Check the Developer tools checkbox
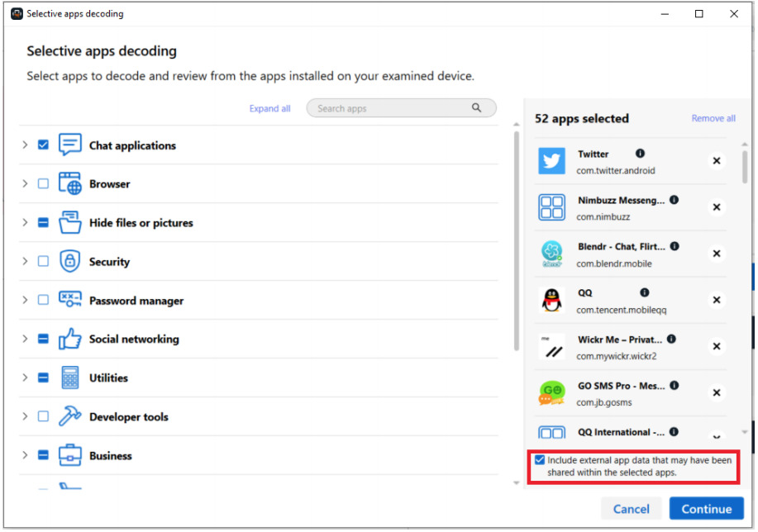758x532 pixels. pos(43,416)
